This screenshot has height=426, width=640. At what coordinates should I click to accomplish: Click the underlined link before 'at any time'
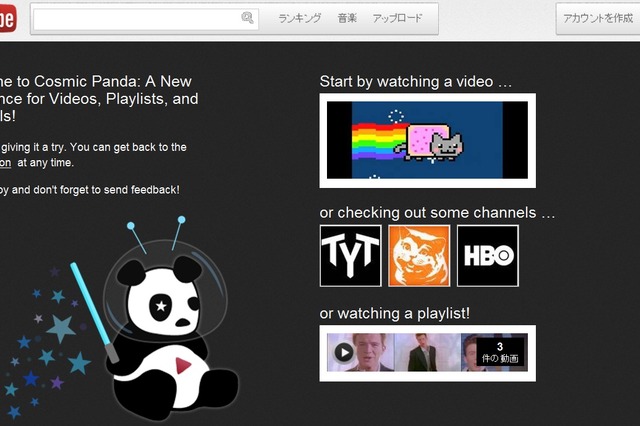(5, 163)
